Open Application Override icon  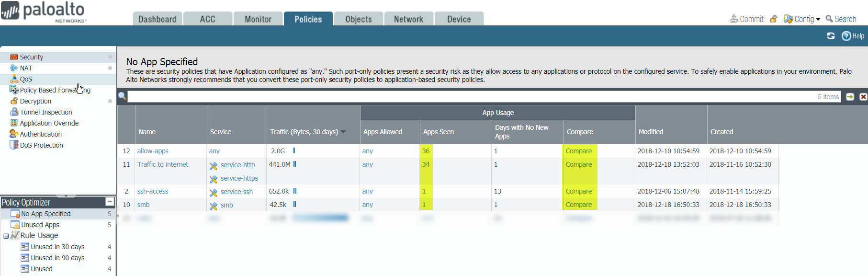tap(14, 123)
